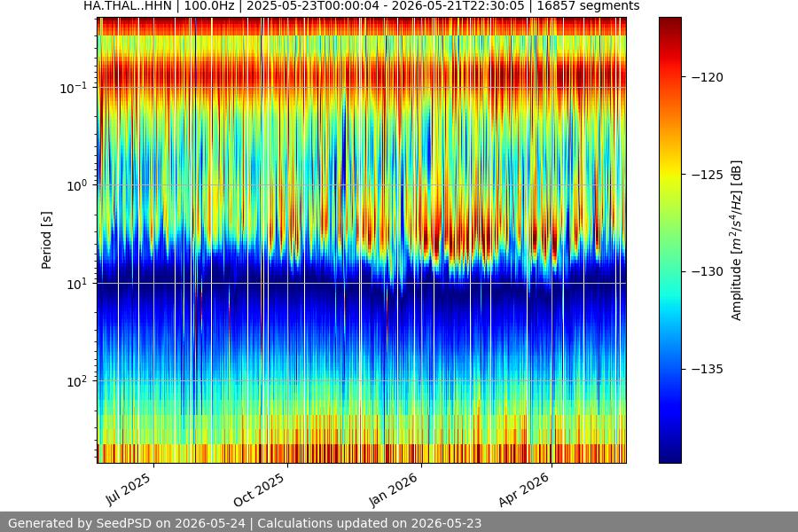Click the "Period [s]" y-axis label
Screen dimensions: 798x532
pyautogui.click(x=46, y=240)
